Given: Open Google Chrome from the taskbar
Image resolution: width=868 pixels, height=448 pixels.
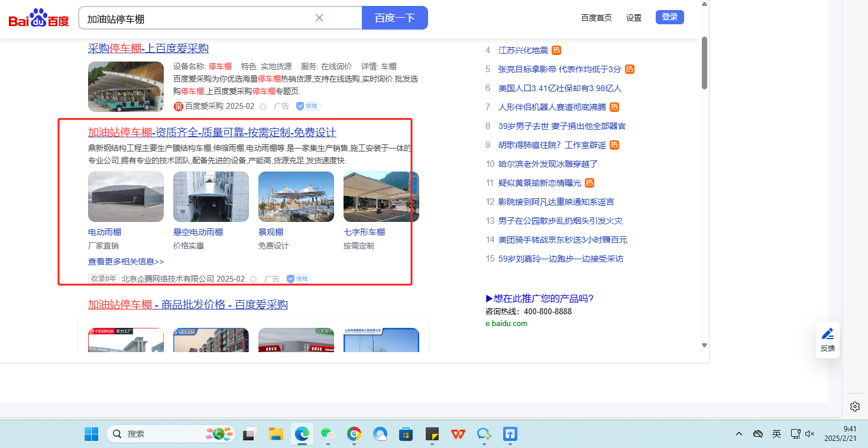Looking at the screenshot, I should pyautogui.click(x=354, y=434).
